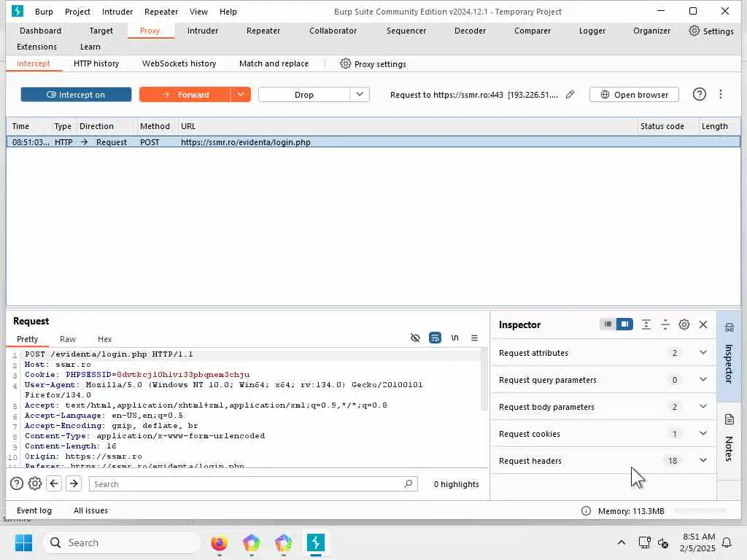Click the search help question icon
Image resolution: width=747 pixels, height=560 pixels.
tap(17, 484)
